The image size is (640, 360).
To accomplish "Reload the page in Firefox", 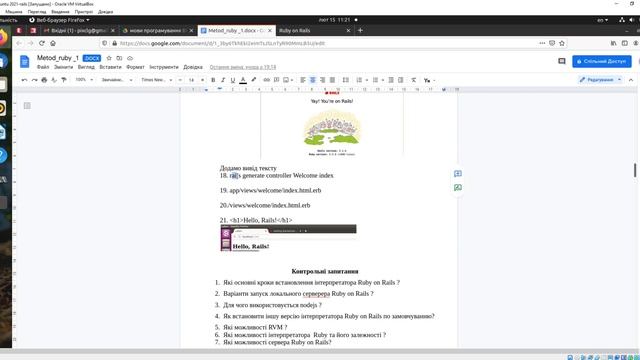I will pos(42,43).
